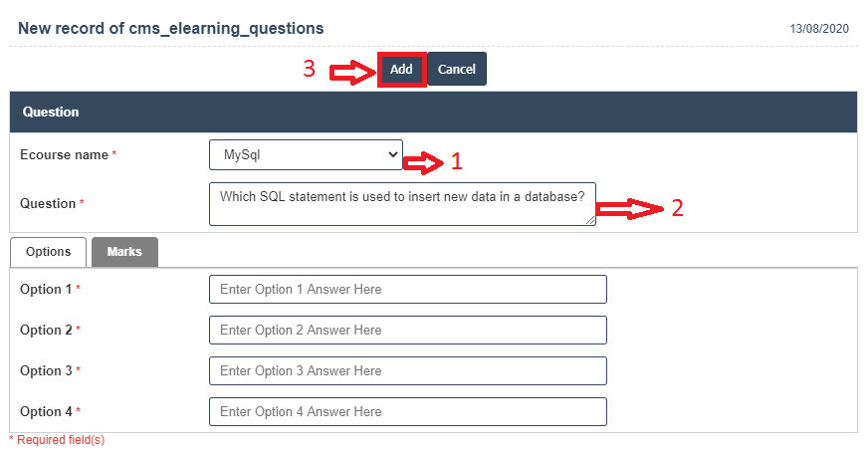This screenshot has width=868, height=456.
Task: Switch to the Options tab
Action: (48, 252)
